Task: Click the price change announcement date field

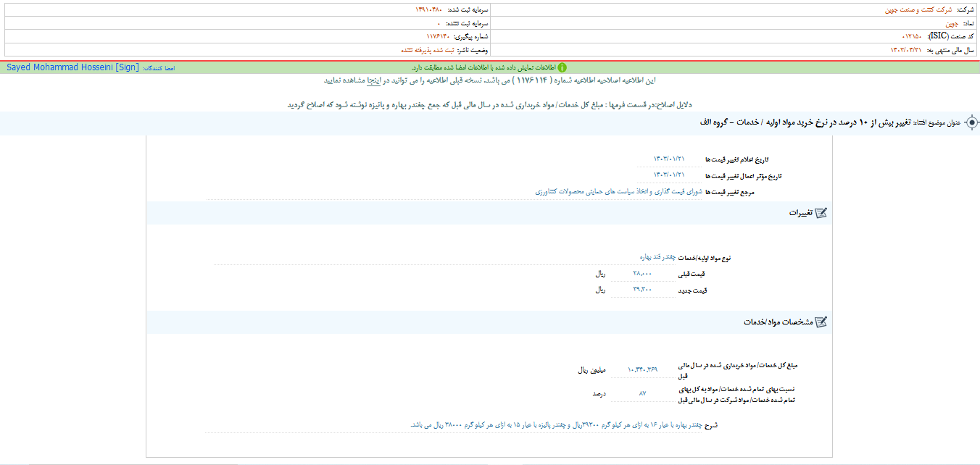Action: (668, 159)
